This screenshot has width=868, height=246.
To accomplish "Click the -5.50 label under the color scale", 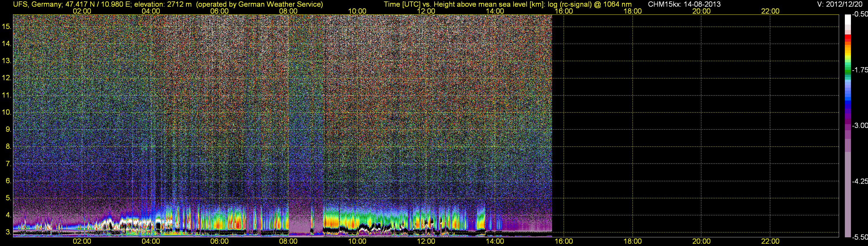I will coord(860,237).
